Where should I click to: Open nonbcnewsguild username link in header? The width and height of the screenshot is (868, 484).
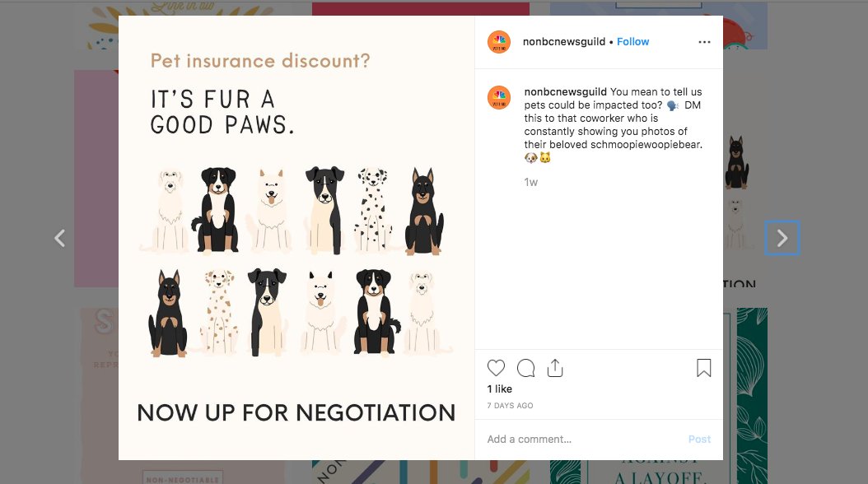(x=563, y=41)
